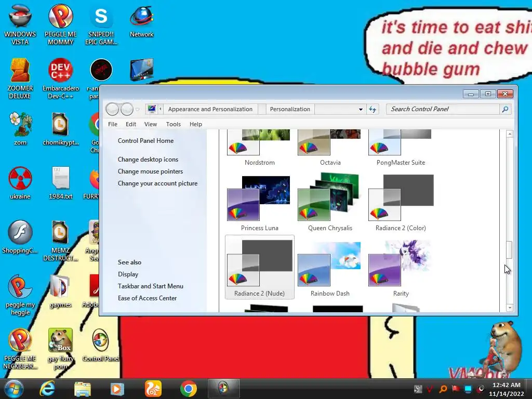Open Windows Media Player from taskbar

tap(117, 389)
